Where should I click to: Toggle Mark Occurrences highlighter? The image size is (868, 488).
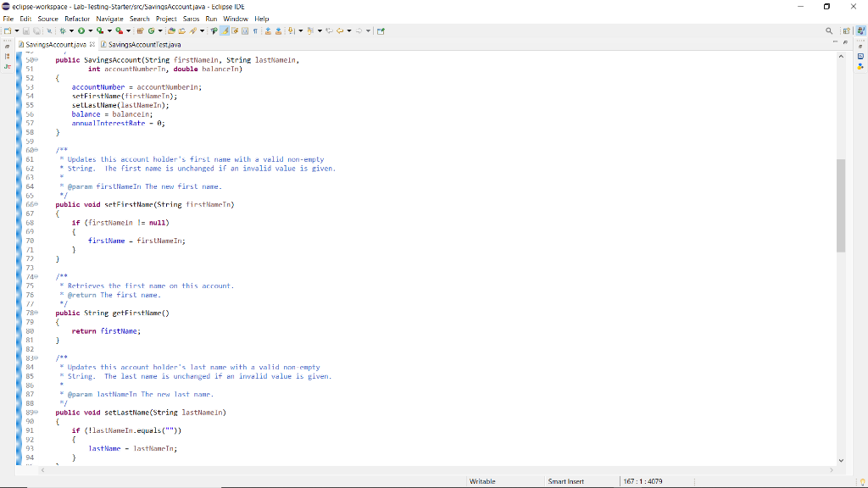pyautogui.click(x=225, y=31)
